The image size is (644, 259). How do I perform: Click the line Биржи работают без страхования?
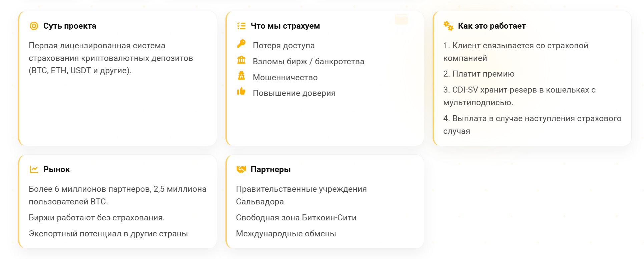tap(97, 218)
